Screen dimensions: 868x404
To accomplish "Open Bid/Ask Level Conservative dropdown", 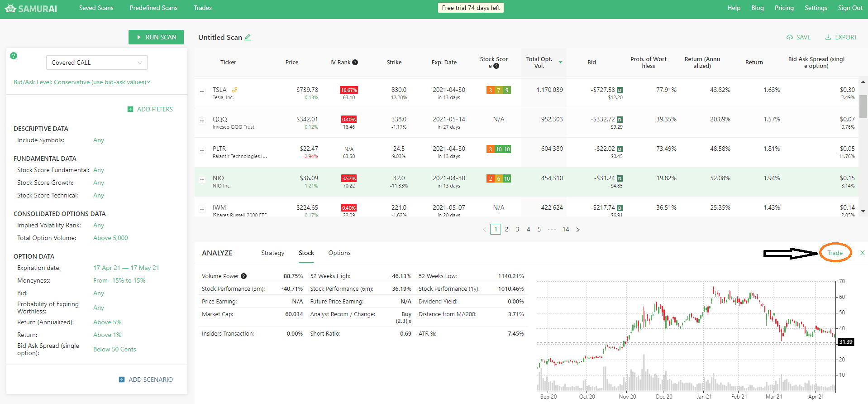I will 82,82.
